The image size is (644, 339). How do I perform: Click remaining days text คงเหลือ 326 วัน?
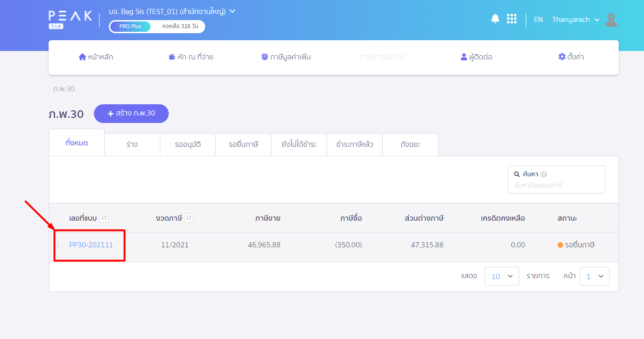(180, 26)
